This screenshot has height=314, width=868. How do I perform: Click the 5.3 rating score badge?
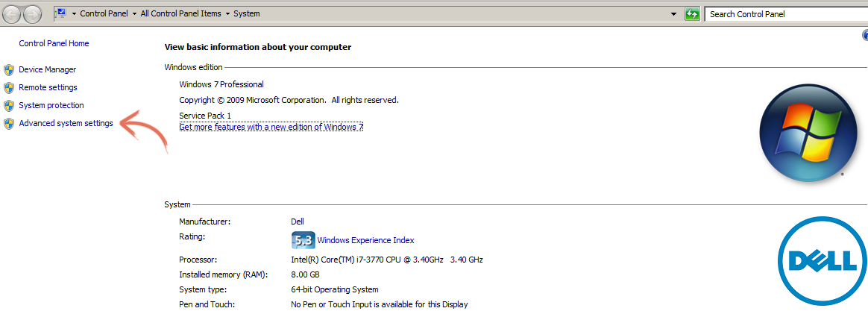pos(303,240)
